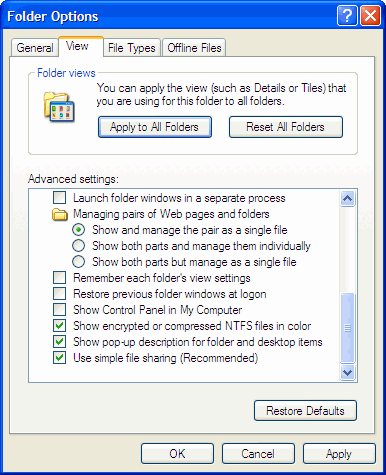The image size is (386, 475).
Task: Disable Show encrypted or compressed NTFS files in color
Action: click(x=59, y=326)
